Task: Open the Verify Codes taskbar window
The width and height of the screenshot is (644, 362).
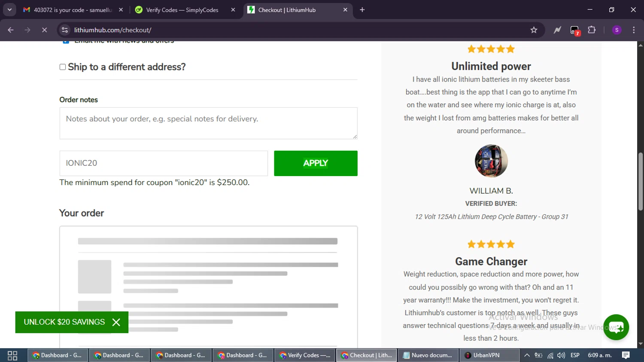Action: click(305, 356)
